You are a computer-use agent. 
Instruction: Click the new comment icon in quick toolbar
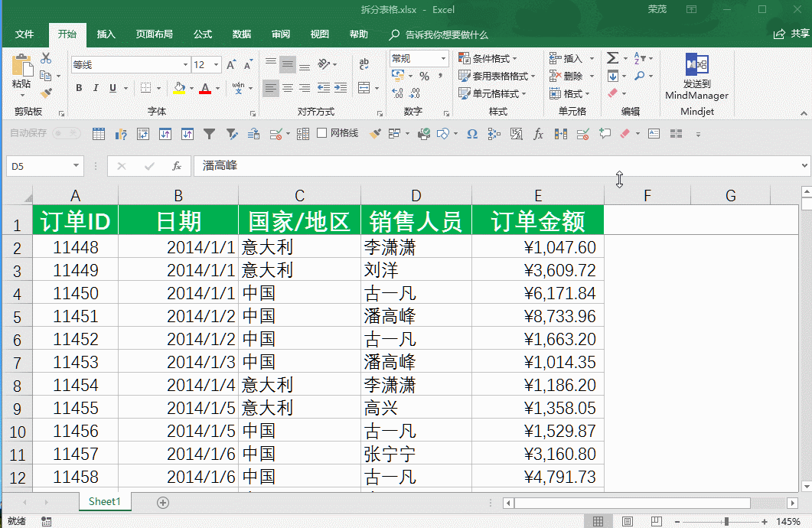pos(605,134)
